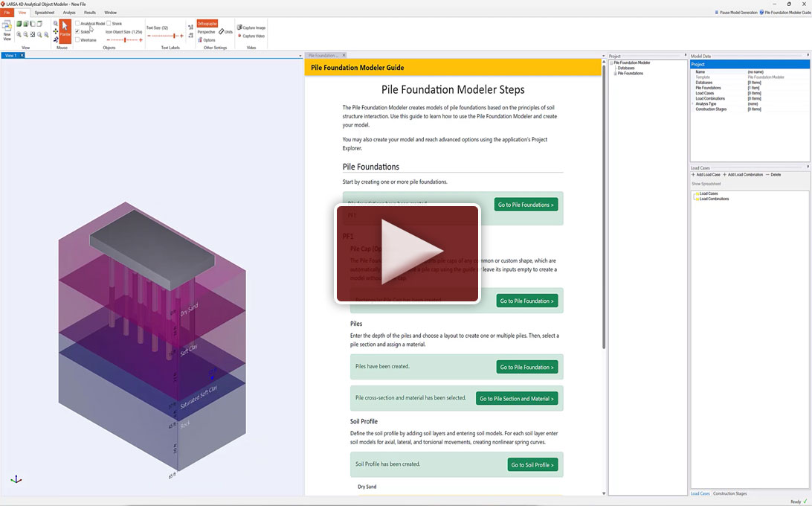Enable the Shrink checkbox
Image resolution: width=812 pixels, height=506 pixels.
coord(109,23)
